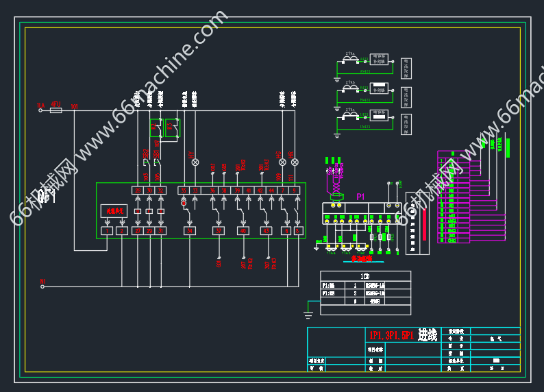Viewport: 544px width, 392px height.
Task: Select terminal block number 28
Action: (x=137, y=191)
